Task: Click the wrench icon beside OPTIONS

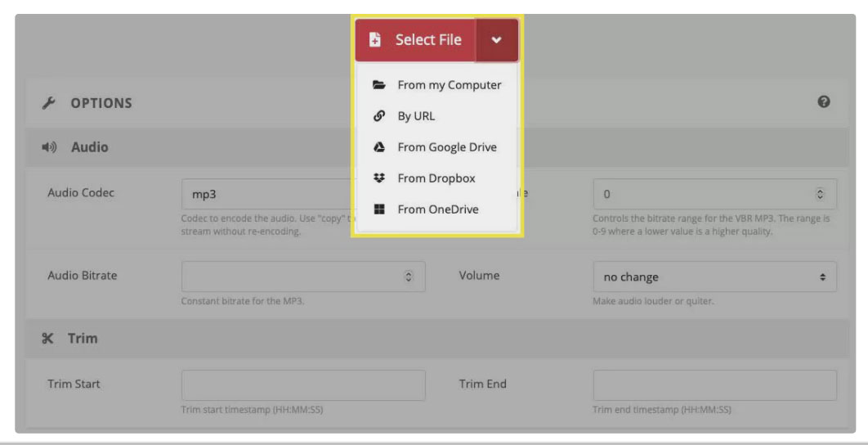Action: pyautogui.click(x=49, y=103)
